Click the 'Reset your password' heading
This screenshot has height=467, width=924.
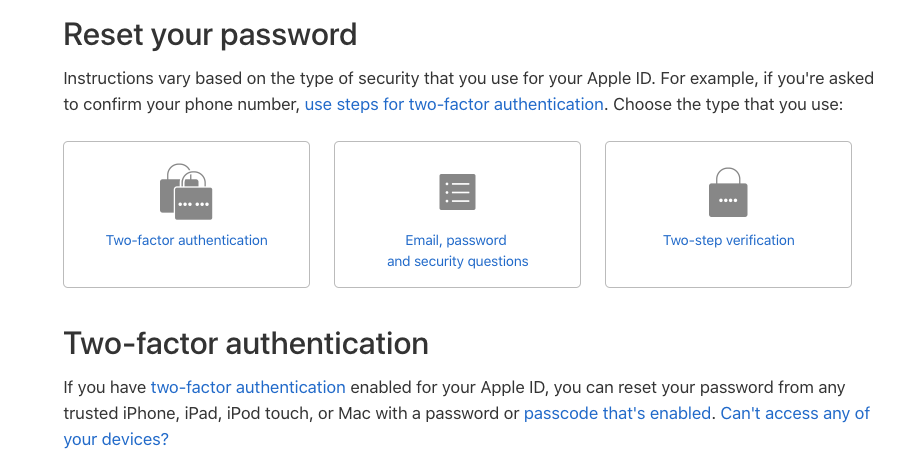pyautogui.click(x=210, y=34)
